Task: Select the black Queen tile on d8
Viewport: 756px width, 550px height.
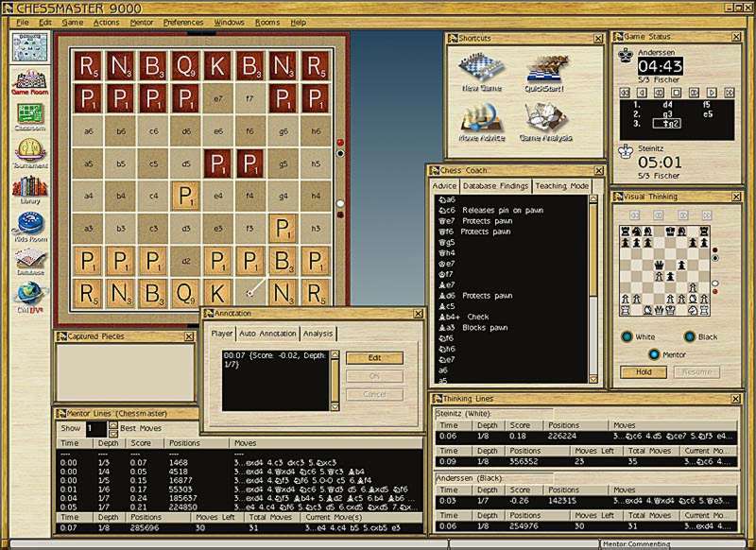Action: pyautogui.click(x=185, y=65)
